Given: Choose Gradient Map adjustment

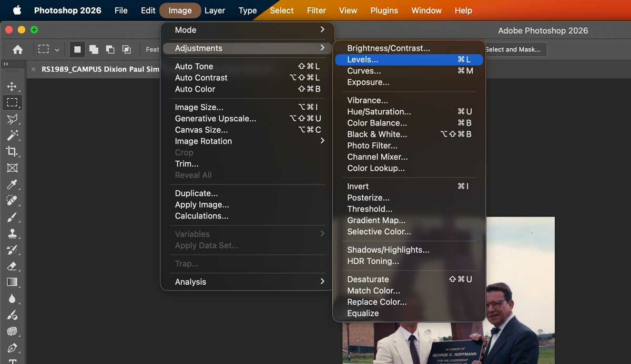Looking at the screenshot, I should 409,220.
